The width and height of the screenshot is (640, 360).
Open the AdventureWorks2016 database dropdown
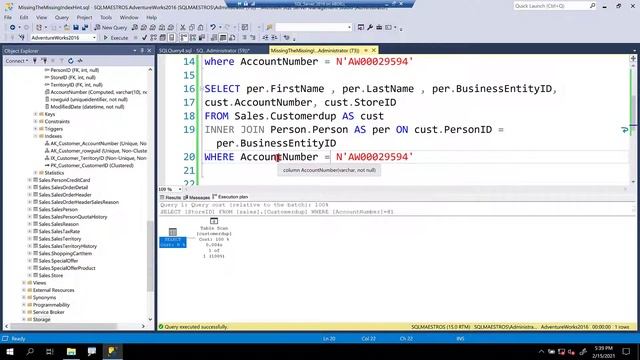pyautogui.click(x=94, y=38)
